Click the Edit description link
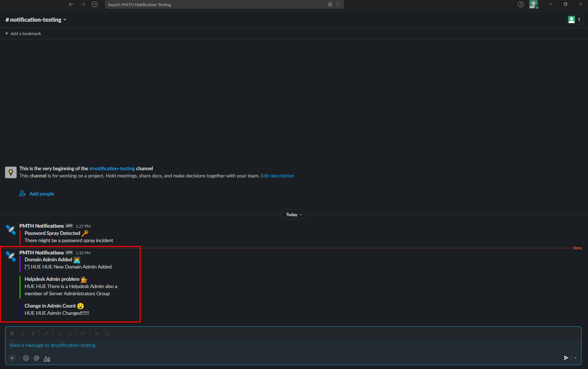The width and height of the screenshot is (588, 369). pyautogui.click(x=277, y=176)
